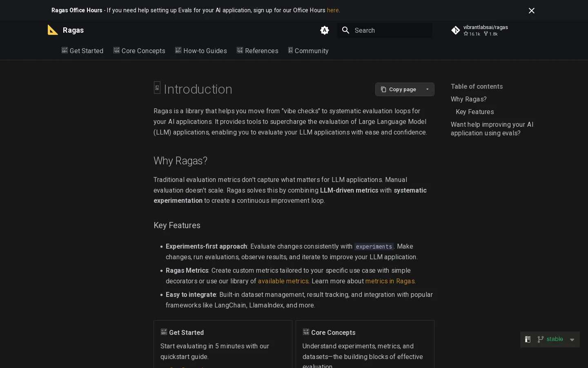Click the 'experiments' inline code text
588x368 pixels.
[x=374, y=247]
